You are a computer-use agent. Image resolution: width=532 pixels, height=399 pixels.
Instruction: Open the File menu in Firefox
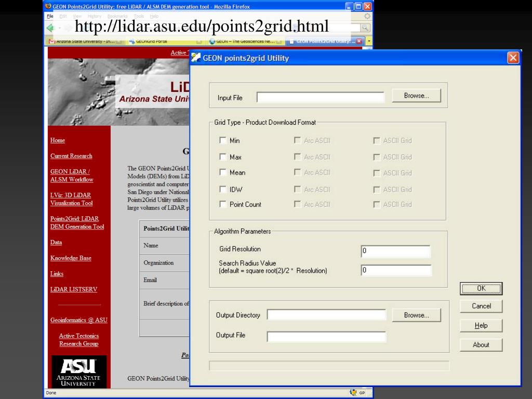[50, 16]
